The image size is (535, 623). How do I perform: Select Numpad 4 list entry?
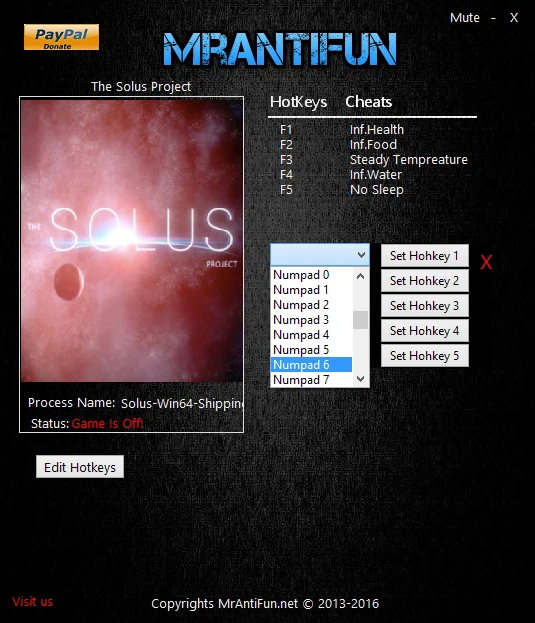[311, 335]
